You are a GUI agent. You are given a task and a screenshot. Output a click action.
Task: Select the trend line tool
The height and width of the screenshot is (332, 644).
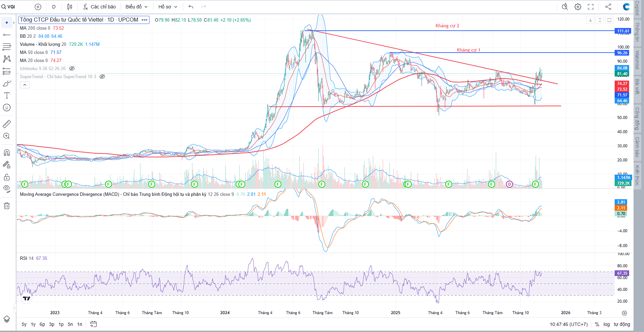tap(7, 35)
